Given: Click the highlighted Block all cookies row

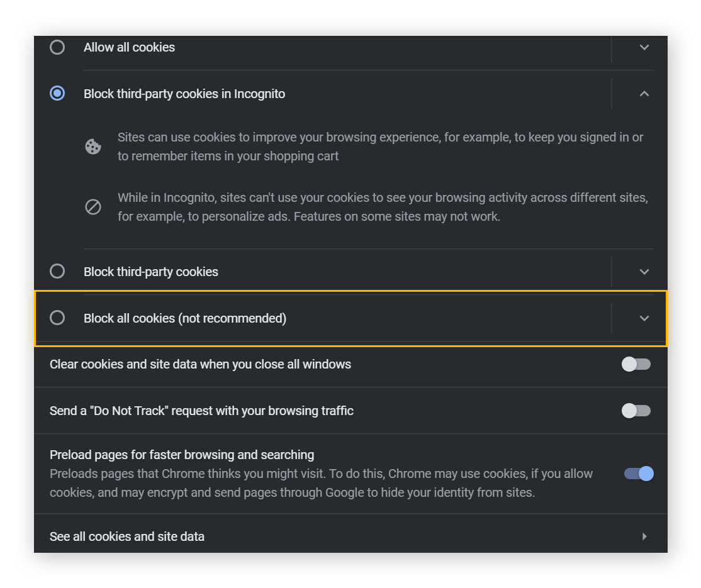Looking at the screenshot, I should pos(350,318).
